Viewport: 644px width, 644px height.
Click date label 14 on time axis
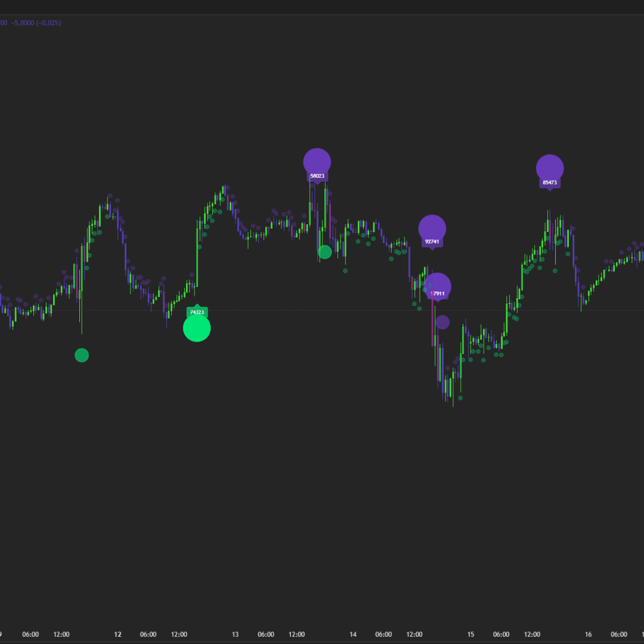click(x=353, y=634)
